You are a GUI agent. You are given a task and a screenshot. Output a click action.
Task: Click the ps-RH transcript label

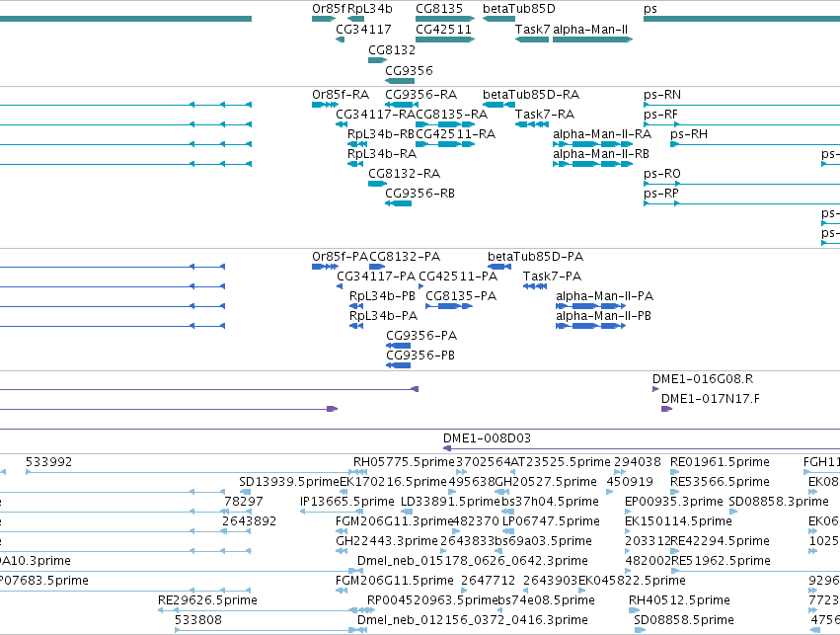(x=688, y=134)
